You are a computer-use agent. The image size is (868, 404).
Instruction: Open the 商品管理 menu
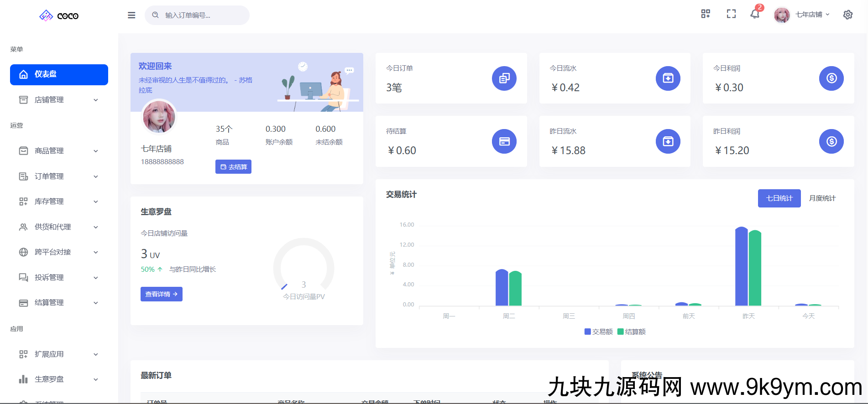tap(59, 151)
